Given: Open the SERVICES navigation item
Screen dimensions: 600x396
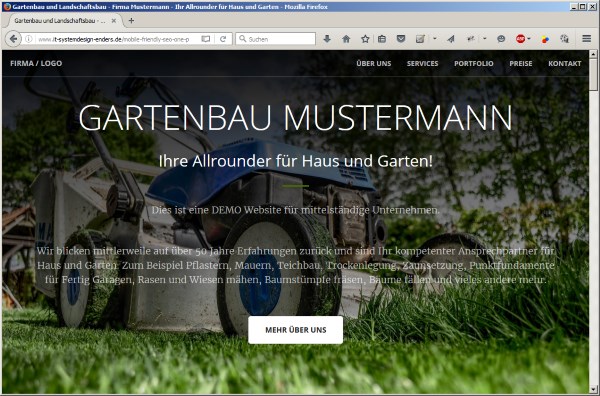Looking at the screenshot, I should 422,64.
